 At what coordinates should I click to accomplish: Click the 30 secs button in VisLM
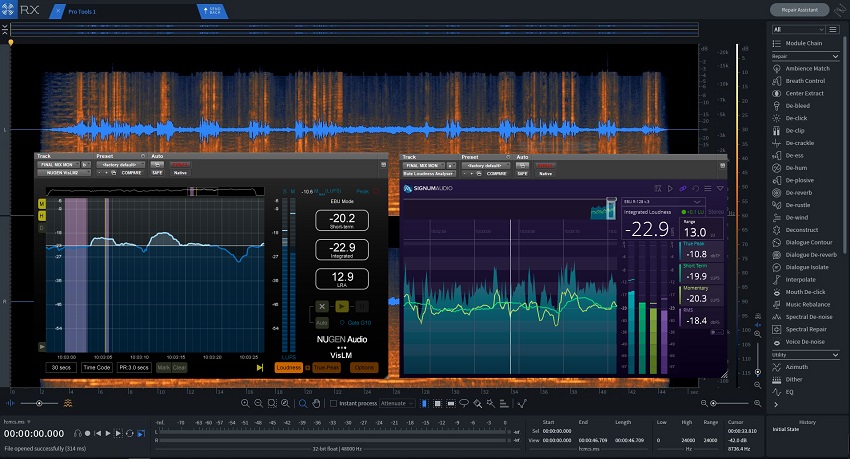61,367
